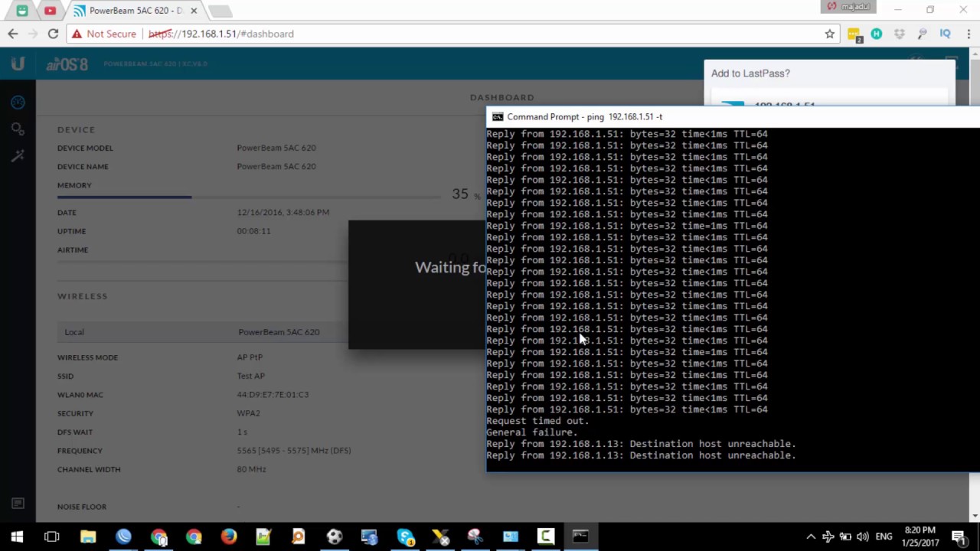Open the ENG language selector
This screenshot has width=980, height=551.
point(884,536)
